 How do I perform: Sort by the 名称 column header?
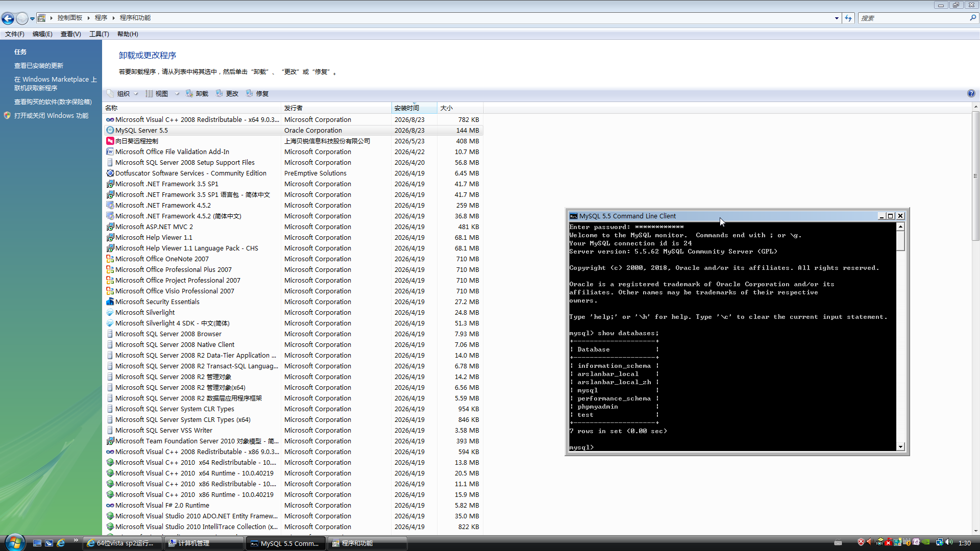click(x=192, y=108)
